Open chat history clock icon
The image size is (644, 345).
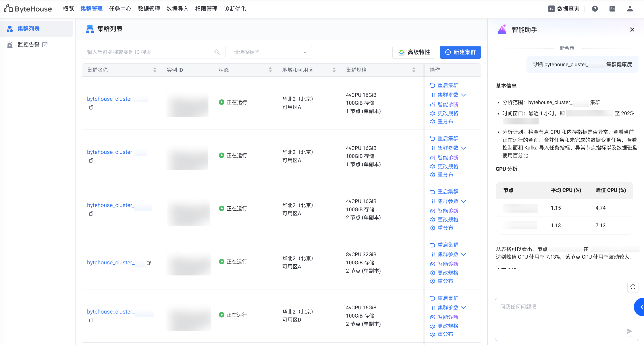click(633, 287)
